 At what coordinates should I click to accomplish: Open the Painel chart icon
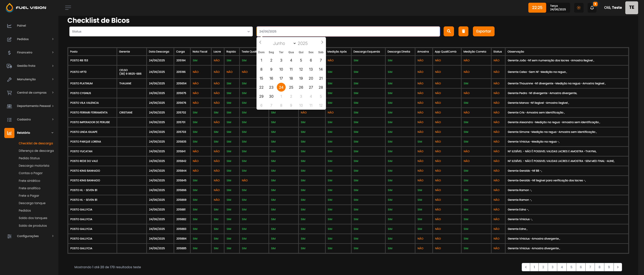coord(9,26)
